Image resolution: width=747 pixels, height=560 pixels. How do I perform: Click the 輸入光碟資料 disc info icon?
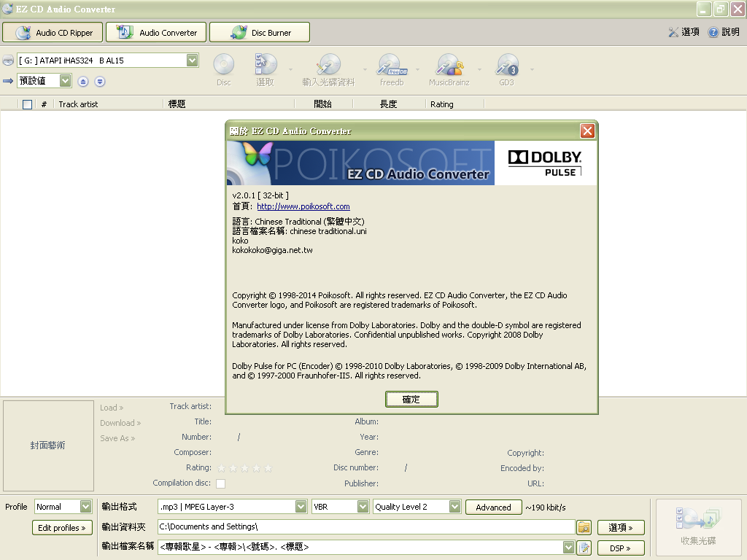(x=328, y=69)
